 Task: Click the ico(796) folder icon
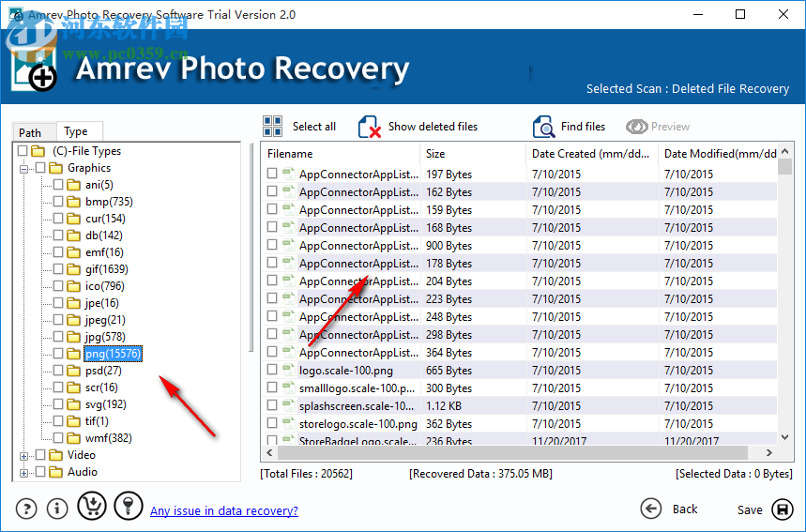coord(74,286)
